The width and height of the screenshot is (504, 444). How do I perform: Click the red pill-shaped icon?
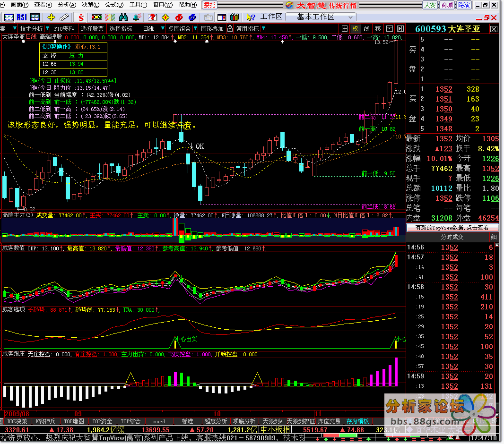coord(179,17)
